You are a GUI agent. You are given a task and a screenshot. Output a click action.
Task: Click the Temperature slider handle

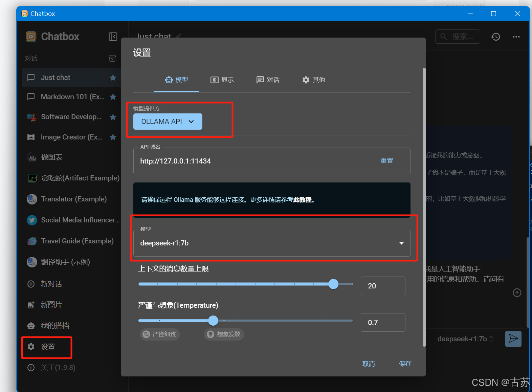coord(213,320)
